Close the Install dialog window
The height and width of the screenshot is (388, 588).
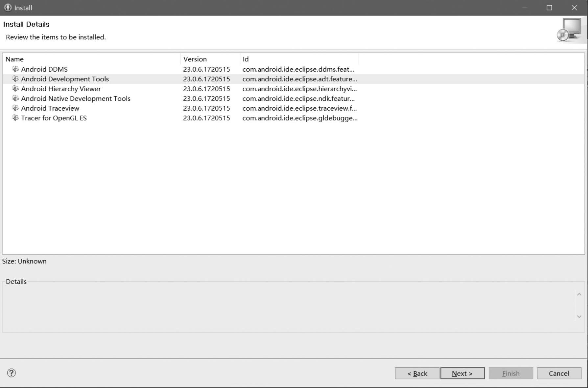(x=574, y=8)
